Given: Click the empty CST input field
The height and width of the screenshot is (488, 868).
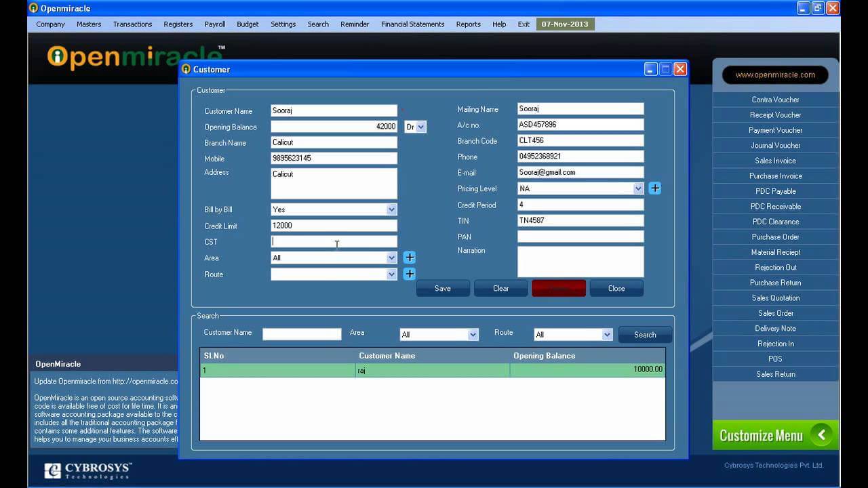Looking at the screenshot, I should 334,242.
